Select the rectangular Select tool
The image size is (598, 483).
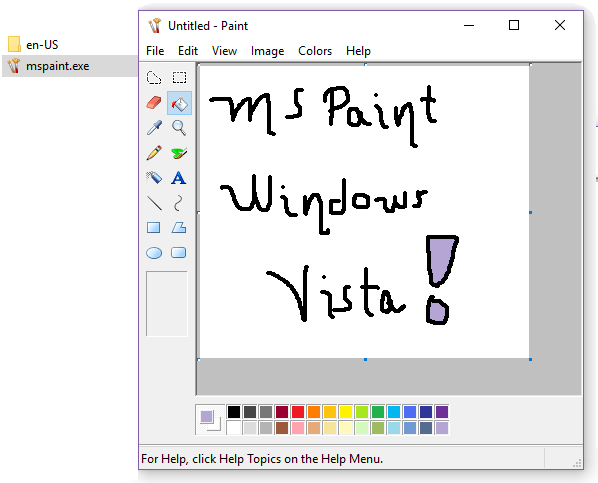(x=179, y=78)
